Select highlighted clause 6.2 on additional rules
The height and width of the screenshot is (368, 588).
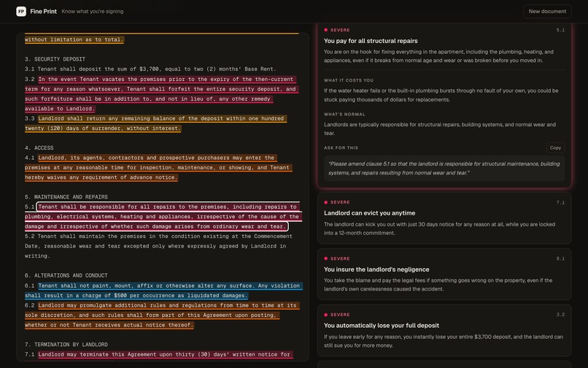[162, 315]
